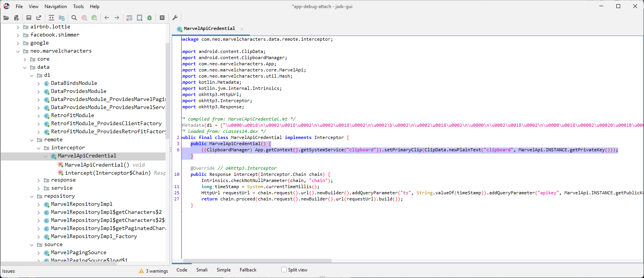Viewport: 644px width, 278px height.
Task: Open preferences with the wrench icon
Action: point(175,18)
